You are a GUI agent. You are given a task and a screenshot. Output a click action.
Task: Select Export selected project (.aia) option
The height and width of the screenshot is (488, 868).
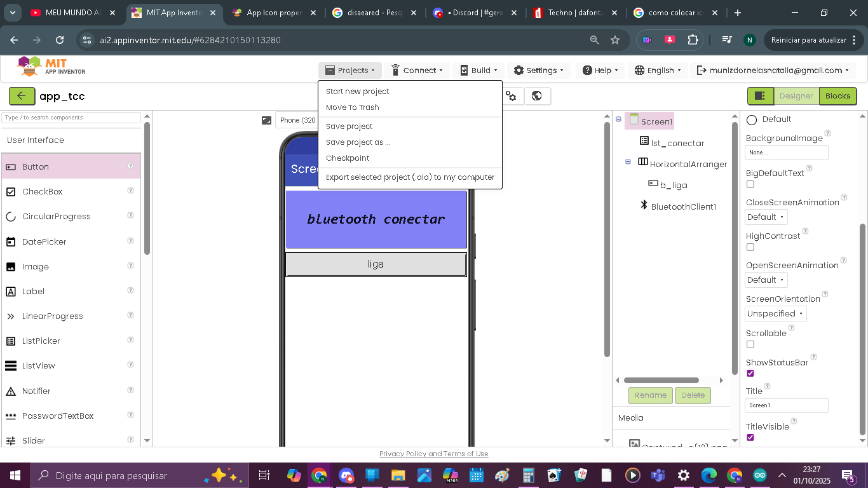point(410,177)
